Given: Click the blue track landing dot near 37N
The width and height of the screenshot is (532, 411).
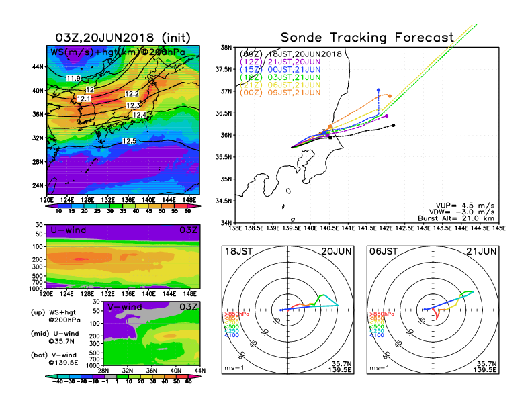Looking at the screenshot, I should coord(379,90).
